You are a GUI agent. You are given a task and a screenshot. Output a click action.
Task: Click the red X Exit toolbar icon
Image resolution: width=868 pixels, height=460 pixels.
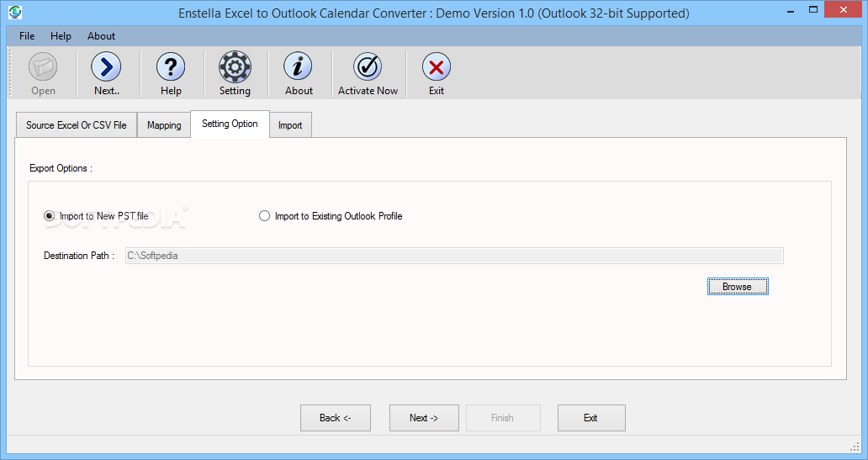(x=437, y=67)
